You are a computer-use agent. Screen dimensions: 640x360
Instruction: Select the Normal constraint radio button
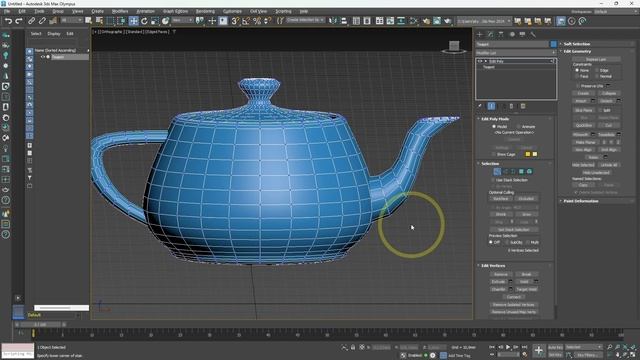(597, 76)
